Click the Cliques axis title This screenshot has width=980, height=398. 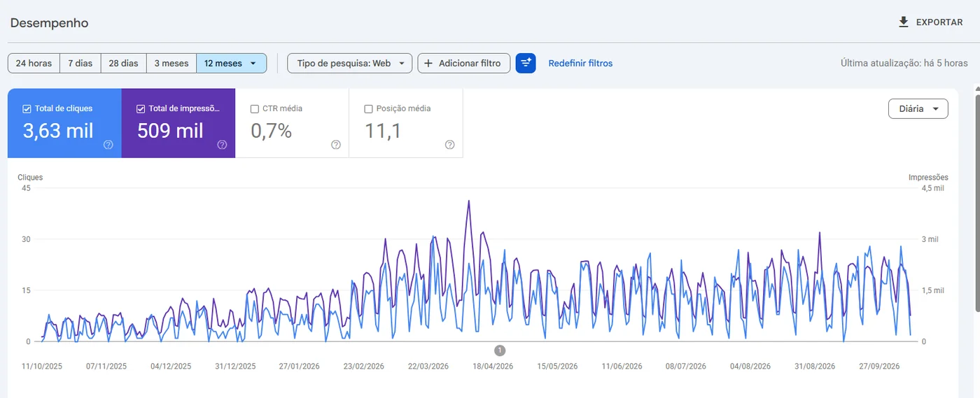click(30, 178)
